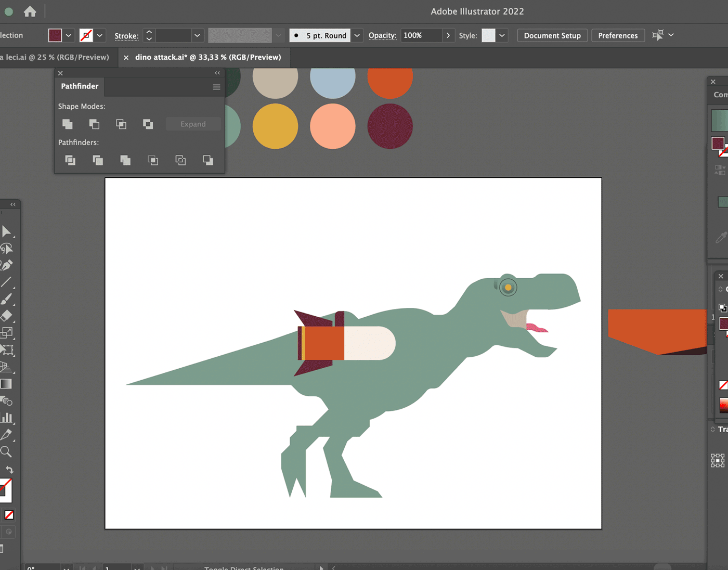
Task: Apply Minus Front in Pathfinder panel
Action: coord(94,124)
